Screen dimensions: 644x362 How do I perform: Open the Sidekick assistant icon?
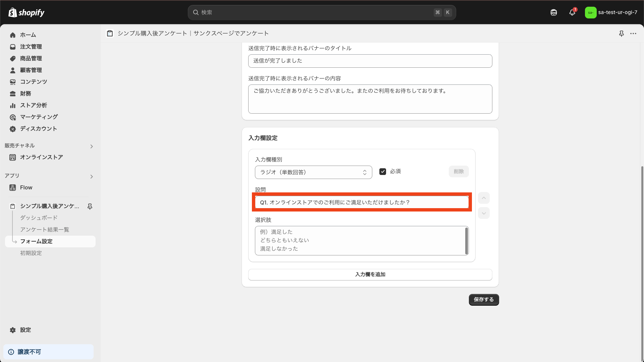pos(554,12)
